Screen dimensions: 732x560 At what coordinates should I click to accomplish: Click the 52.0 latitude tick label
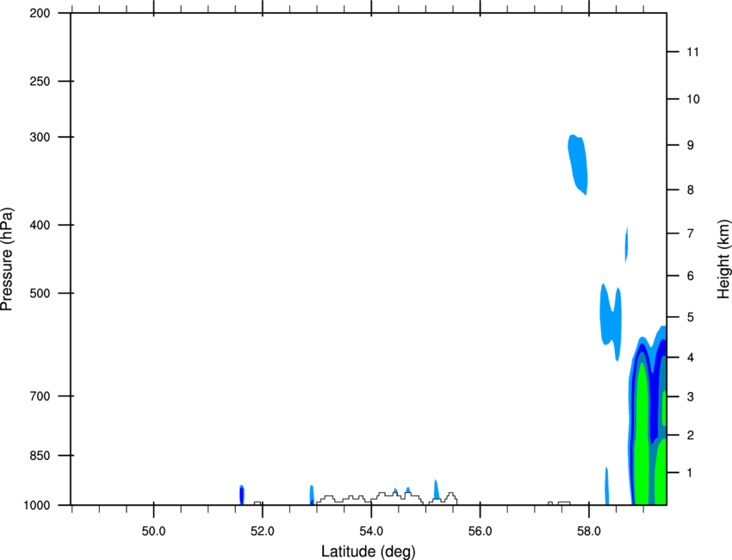(263, 532)
